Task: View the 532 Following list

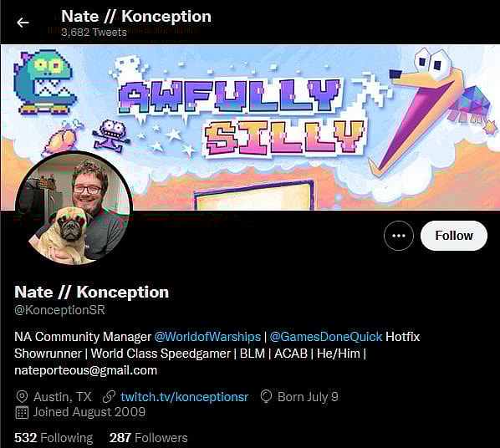Action: click(x=54, y=438)
